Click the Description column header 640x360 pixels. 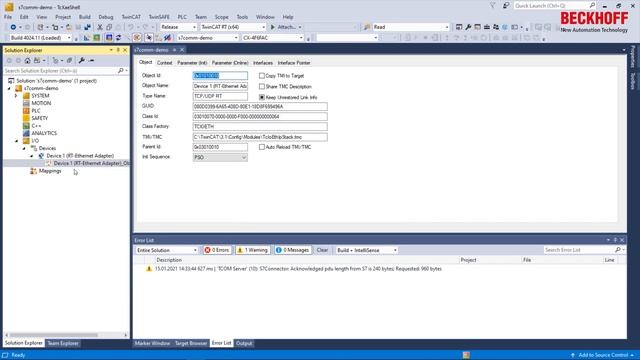(x=169, y=260)
